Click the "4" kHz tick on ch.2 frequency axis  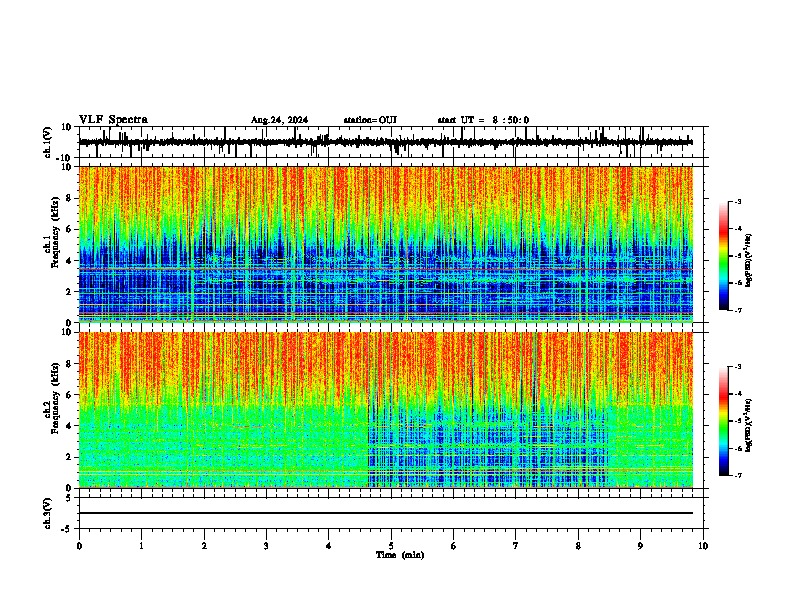70,426
